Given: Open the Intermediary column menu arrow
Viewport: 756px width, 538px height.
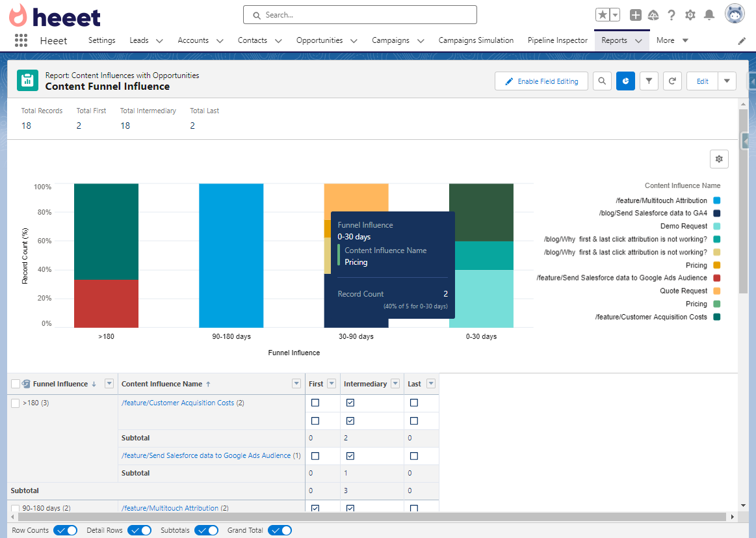Looking at the screenshot, I should coord(395,384).
